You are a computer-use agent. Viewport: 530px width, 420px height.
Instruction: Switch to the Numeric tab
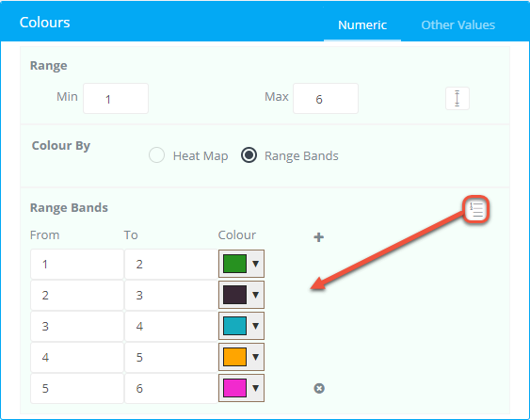[x=362, y=25]
